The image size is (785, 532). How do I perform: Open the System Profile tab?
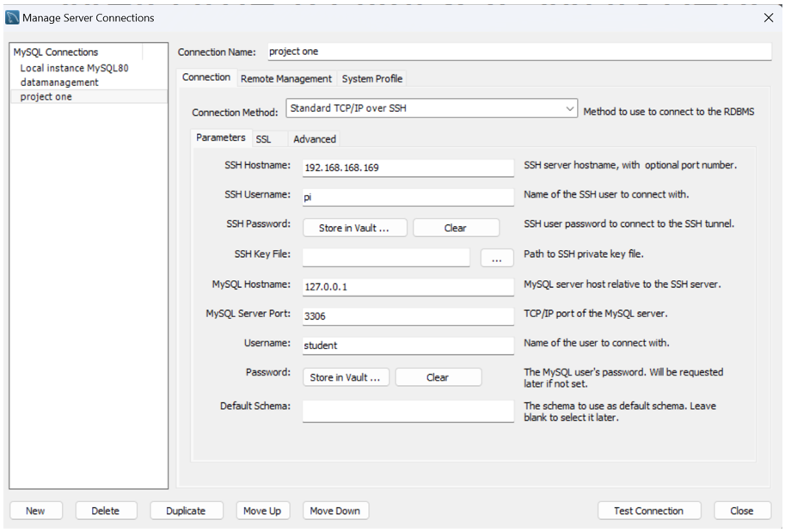pos(371,78)
